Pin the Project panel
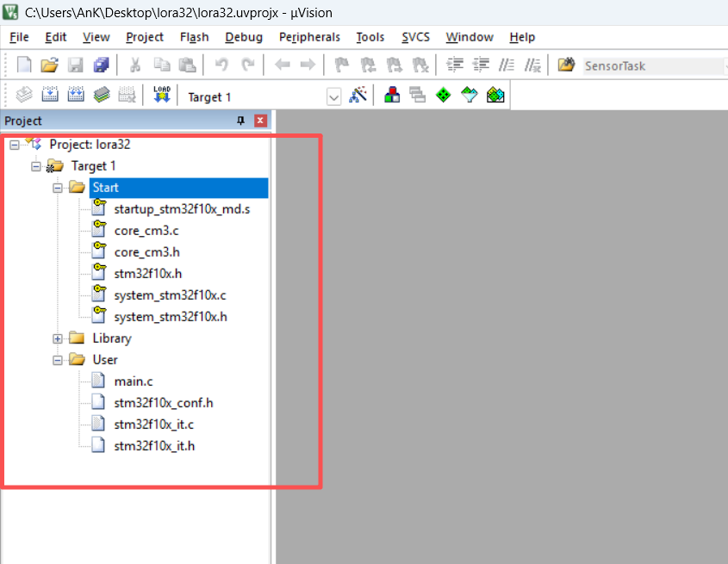 [x=240, y=121]
